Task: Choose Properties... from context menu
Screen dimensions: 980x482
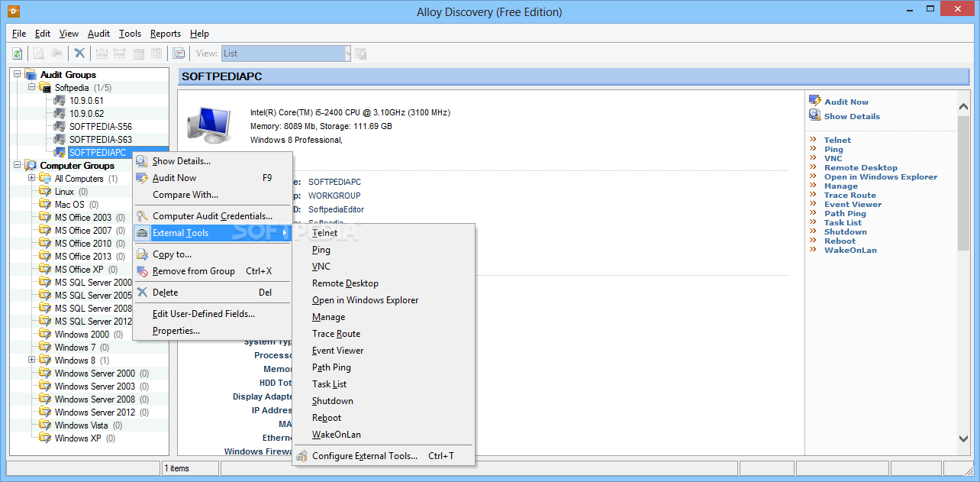Action: (x=176, y=331)
